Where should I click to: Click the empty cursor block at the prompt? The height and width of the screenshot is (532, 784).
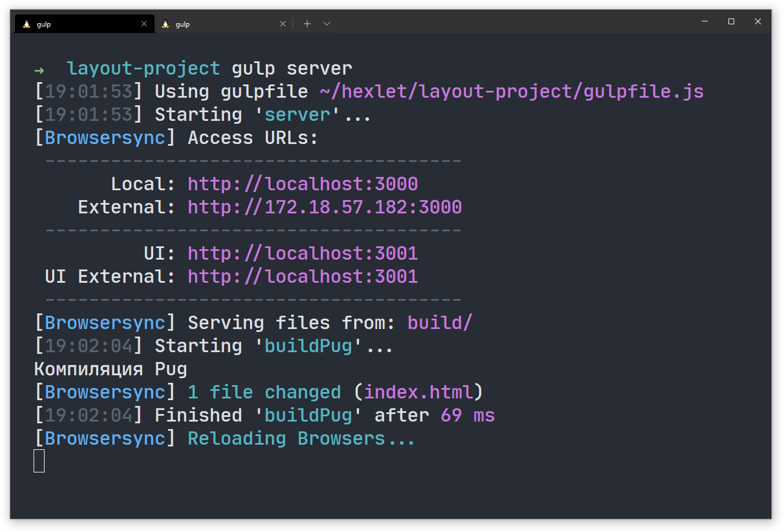click(39, 461)
